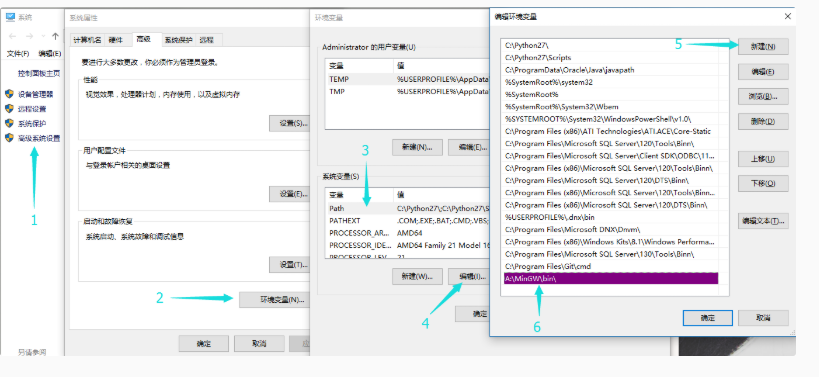Open recent locations dropdown chevron
Screen dimensions: 819x377
[x=43, y=37]
